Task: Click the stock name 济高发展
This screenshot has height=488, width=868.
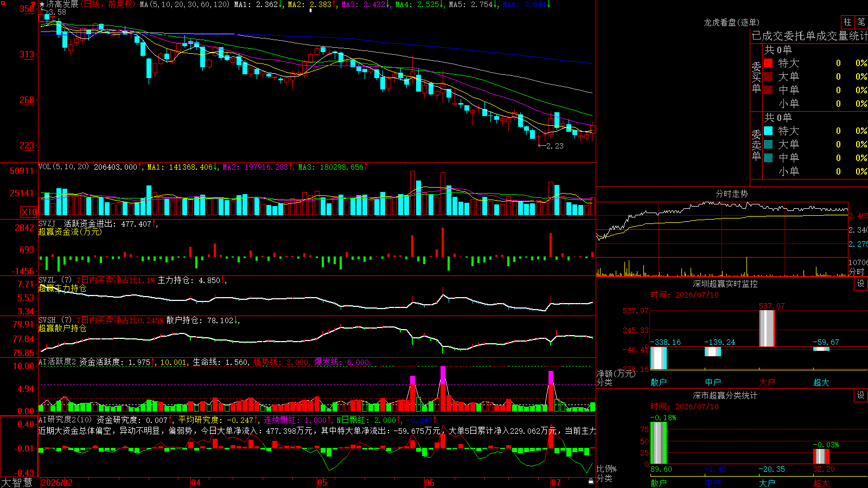Action: point(62,4)
